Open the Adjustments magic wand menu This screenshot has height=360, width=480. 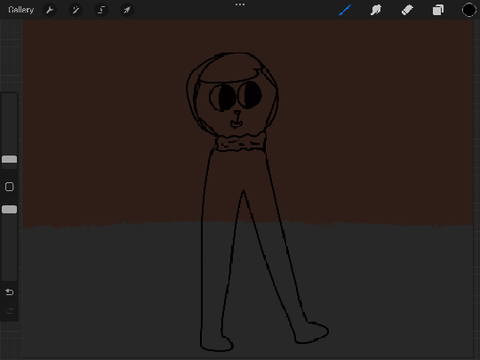click(76, 10)
